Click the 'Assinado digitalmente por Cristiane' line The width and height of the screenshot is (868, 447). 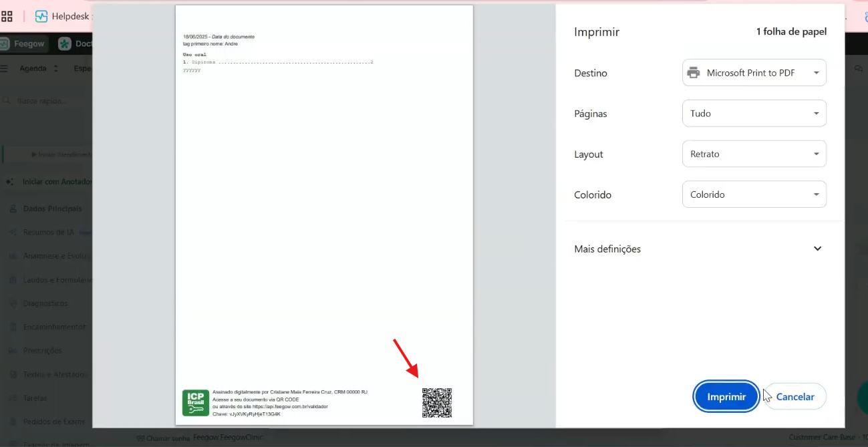point(289,392)
